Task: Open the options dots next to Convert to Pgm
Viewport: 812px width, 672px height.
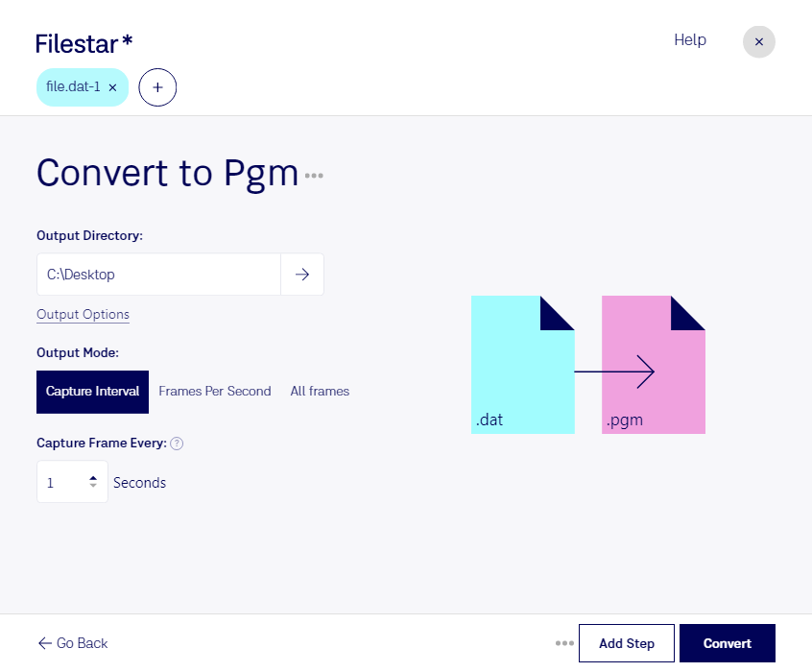Action: coord(314,176)
